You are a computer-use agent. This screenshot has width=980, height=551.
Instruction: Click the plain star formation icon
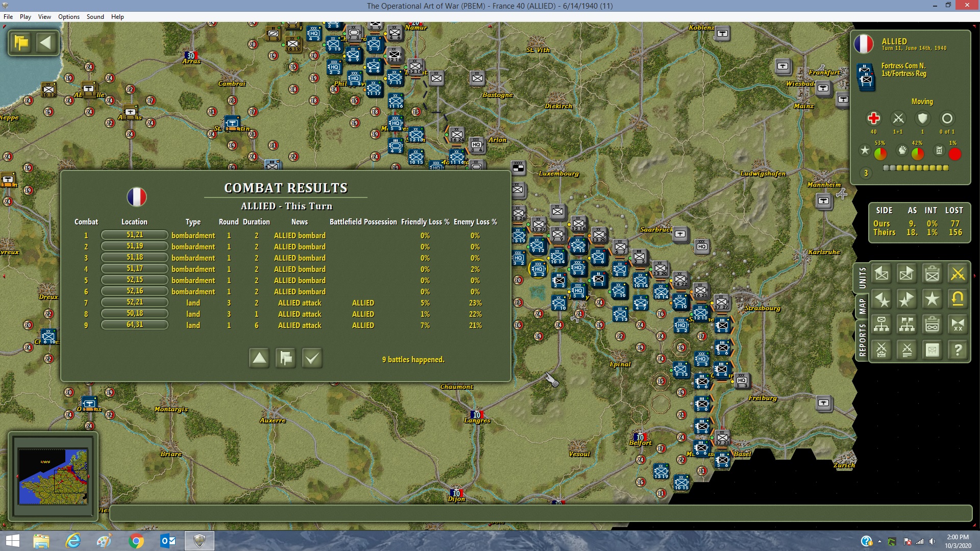point(932,299)
